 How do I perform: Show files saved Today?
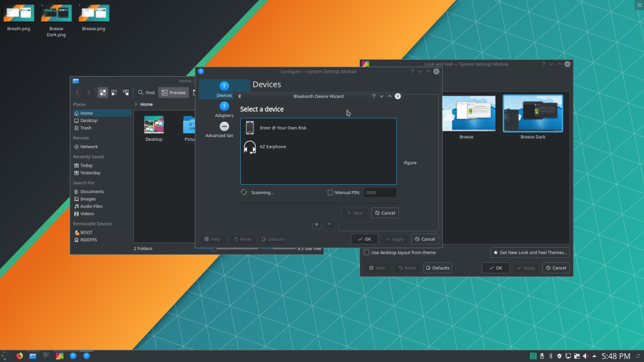click(x=101, y=165)
